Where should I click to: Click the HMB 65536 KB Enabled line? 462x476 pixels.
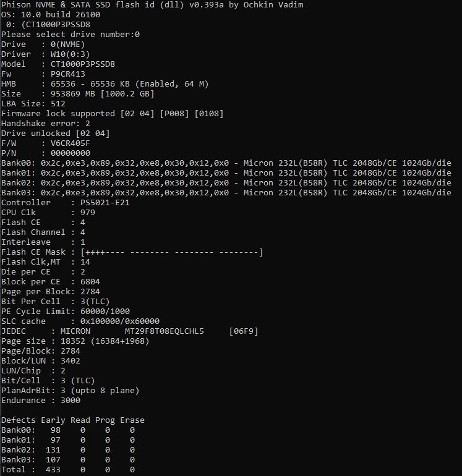coord(105,84)
